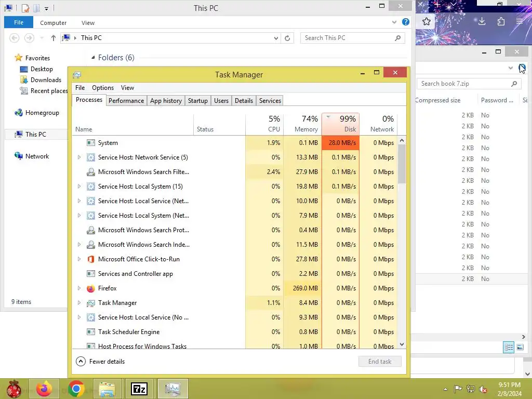Go up one level in This PC window
The image size is (532, 399).
coord(54,38)
